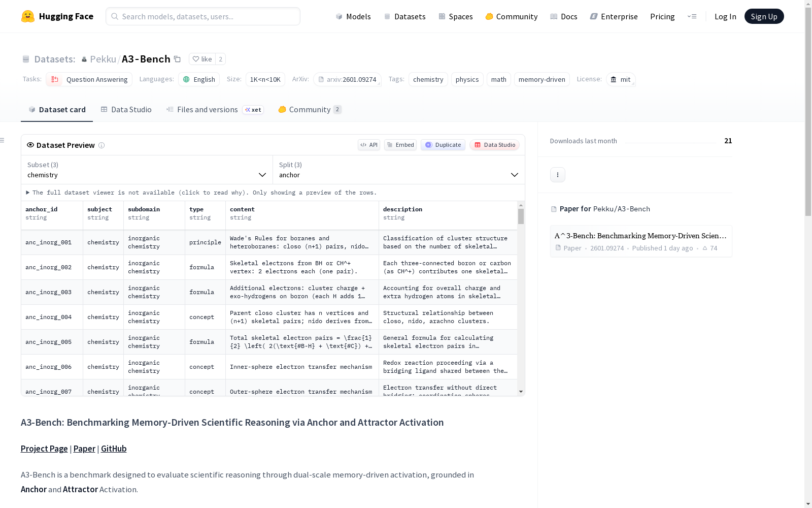
Task: Open the three-dot options menu in sidebar
Action: [558, 175]
